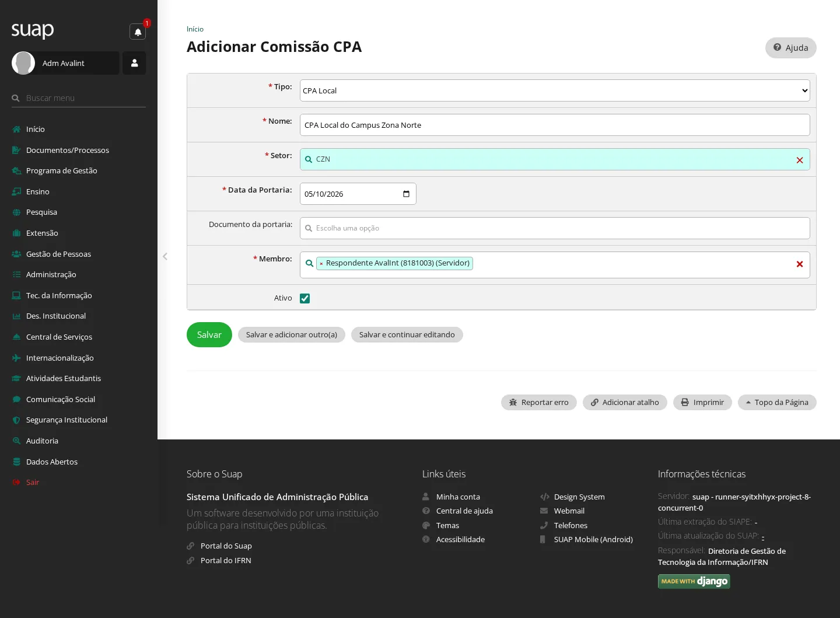The height and width of the screenshot is (618, 840).
Task: Open Central de Serviços menu
Action: [x=59, y=337]
